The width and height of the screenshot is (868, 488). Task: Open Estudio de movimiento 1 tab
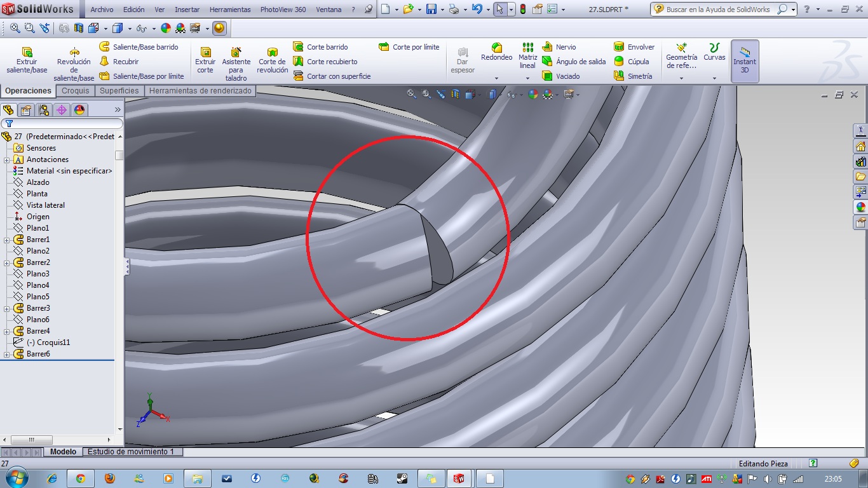(x=131, y=452)
